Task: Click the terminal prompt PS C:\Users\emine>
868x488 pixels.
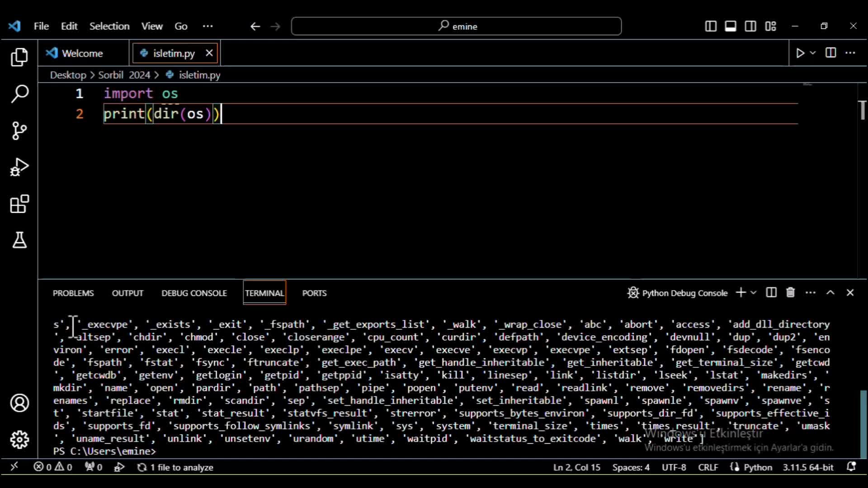Action: (x=104, y=451)
